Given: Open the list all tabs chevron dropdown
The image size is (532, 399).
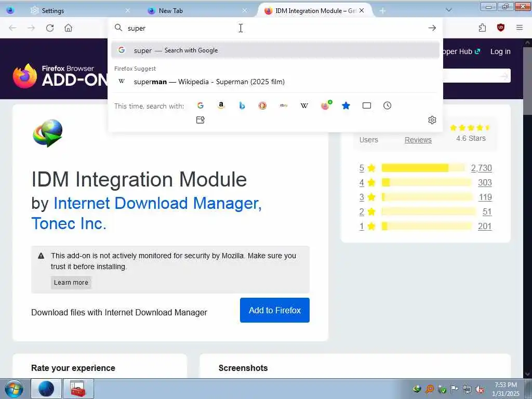Looking at the screenshot, I should [x=448, y=10].
